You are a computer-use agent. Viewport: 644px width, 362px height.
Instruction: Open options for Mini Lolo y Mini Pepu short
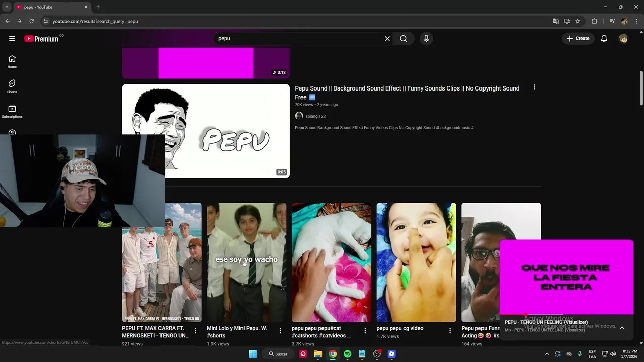pyautogui.click(x=280, y=331)
